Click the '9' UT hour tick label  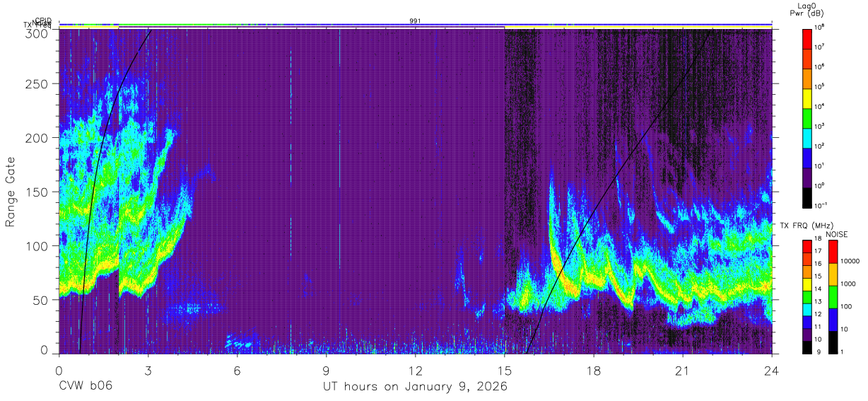coord(327,370)
